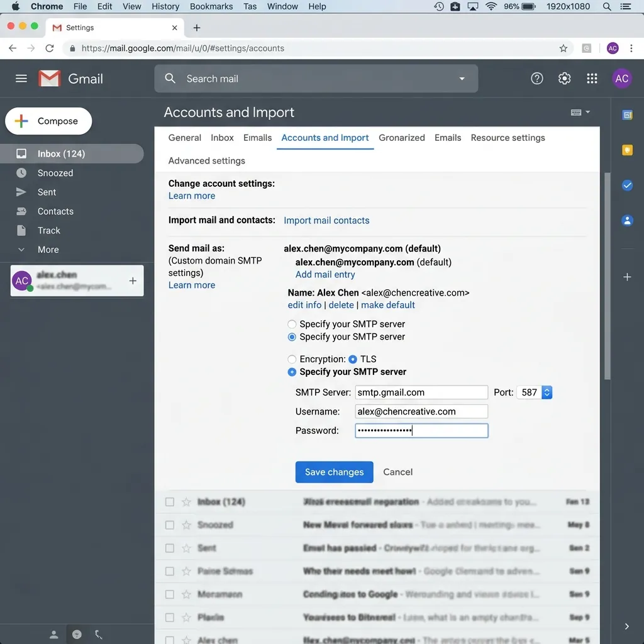Open the Chrome three-dot menu
This screenshot has height=644, width=644.
tap(631, 48)
